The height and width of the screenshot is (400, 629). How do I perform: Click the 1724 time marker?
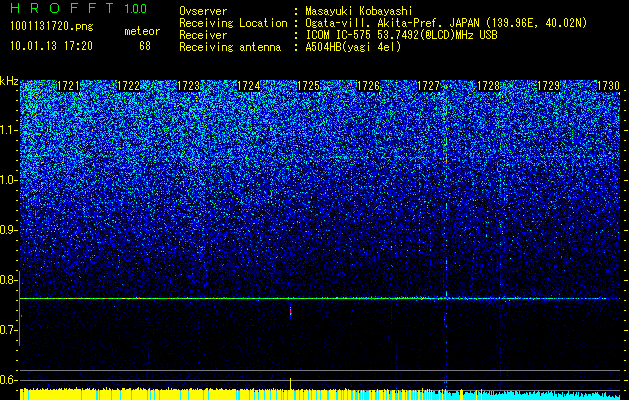pyautogui.click(x=249, y=86)
